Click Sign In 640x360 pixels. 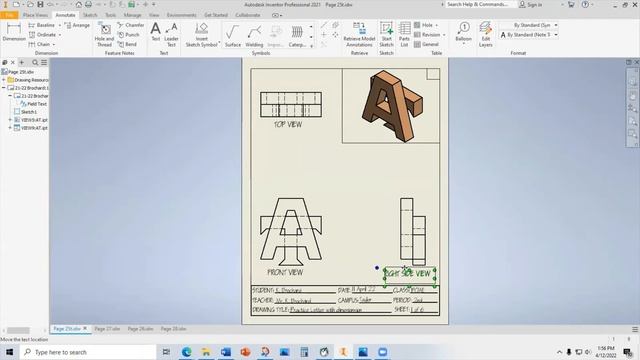531,4
